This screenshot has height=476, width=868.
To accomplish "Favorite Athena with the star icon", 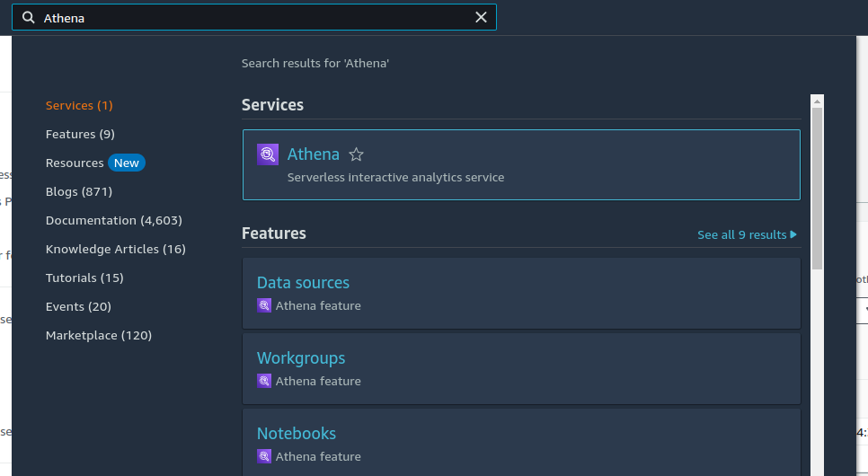I will [356, 154].
